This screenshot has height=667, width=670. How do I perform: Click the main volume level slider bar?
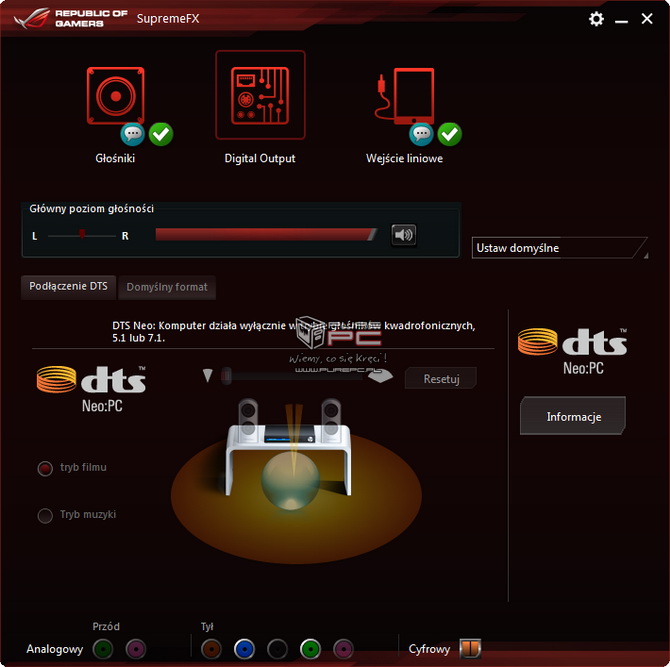click(266, 234)
